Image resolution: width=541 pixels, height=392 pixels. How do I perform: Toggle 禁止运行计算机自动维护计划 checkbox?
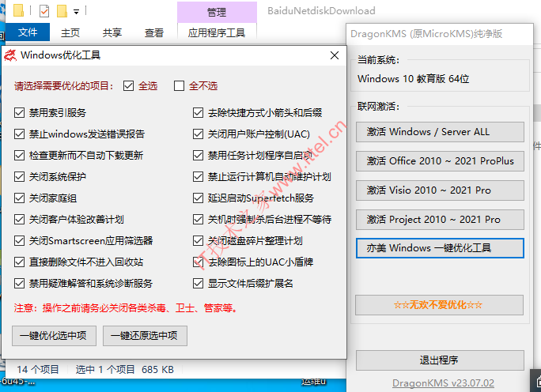tap(198, 177)
